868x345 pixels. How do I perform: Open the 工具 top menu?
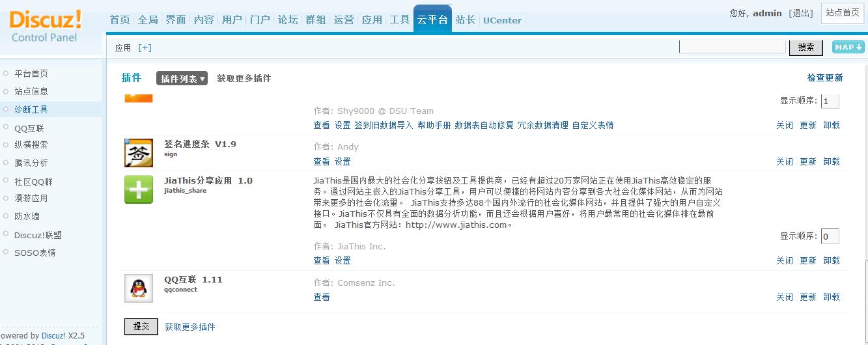pos(400,20)
